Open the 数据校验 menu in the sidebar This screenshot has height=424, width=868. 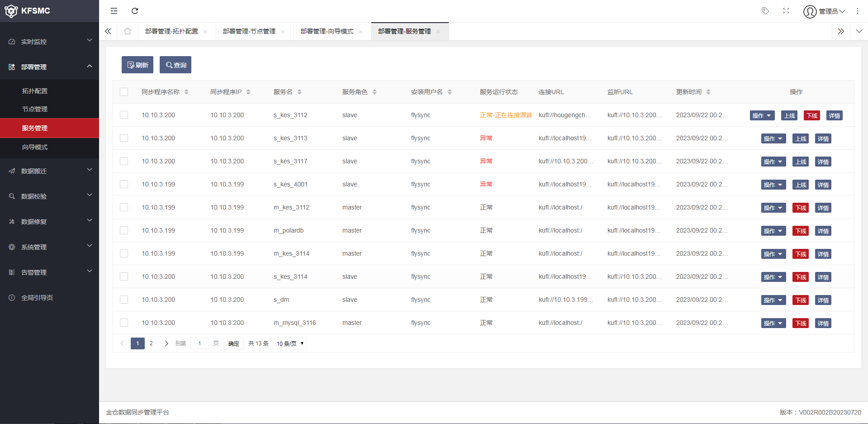[x=33, y=196]
